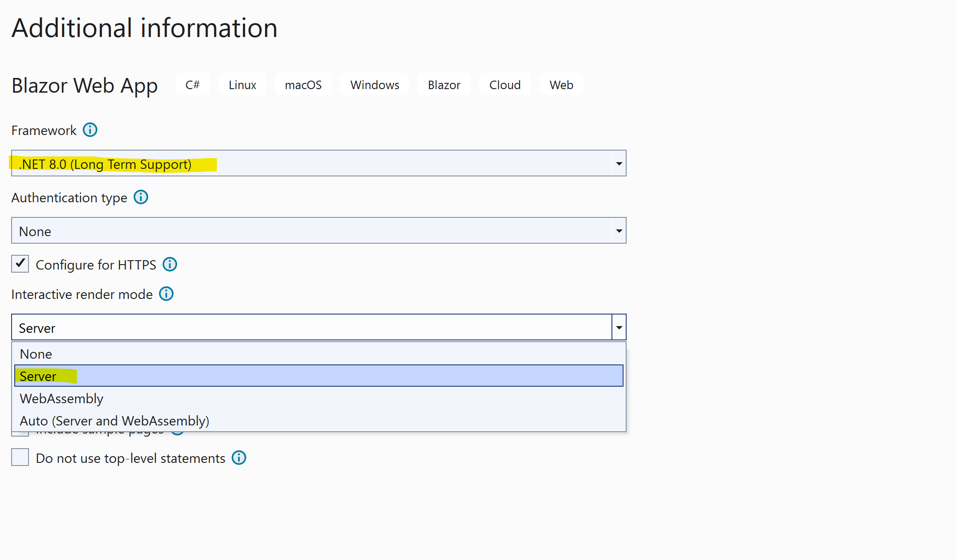Collapse the Interactive render mode dropdown arrow
Viewport: 956px width, 560px height.
point(619,327)
